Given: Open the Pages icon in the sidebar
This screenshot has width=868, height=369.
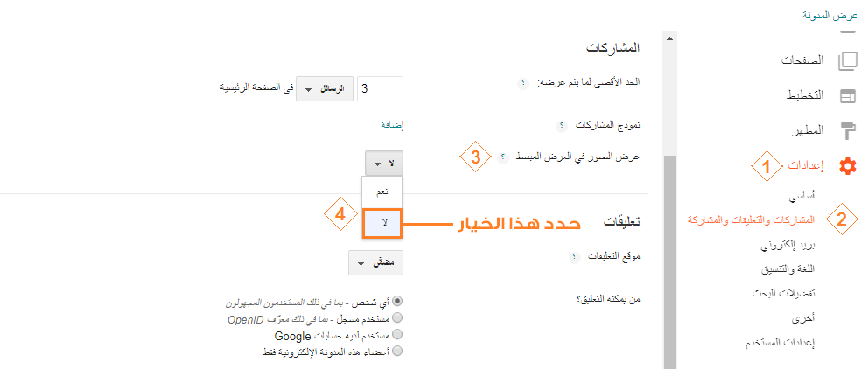Looking at the screenshot, I should (848, 61).
